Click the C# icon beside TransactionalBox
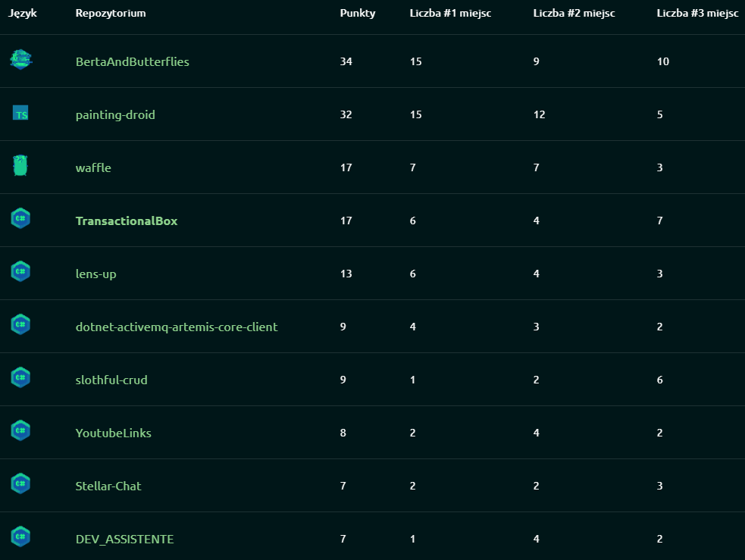This screenshot has width=745, height=560. (x=20, y=218)
